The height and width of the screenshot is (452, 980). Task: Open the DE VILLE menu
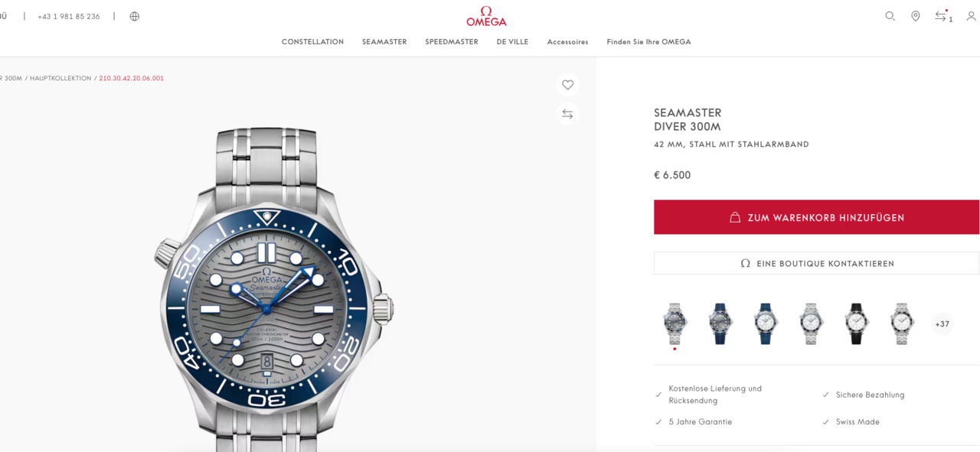point(512,42)
